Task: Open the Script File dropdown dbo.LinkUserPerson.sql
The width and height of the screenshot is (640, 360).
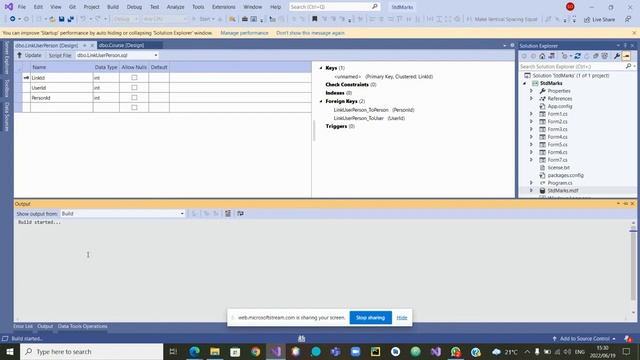Action: coord(156,55)
